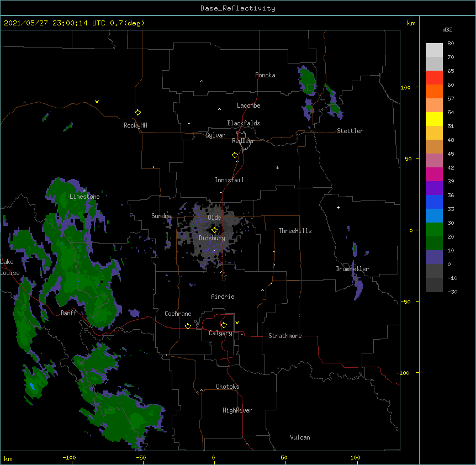Click the Stettler city label
The width and height of the screenshot is (476, 465).
point(350,131)
